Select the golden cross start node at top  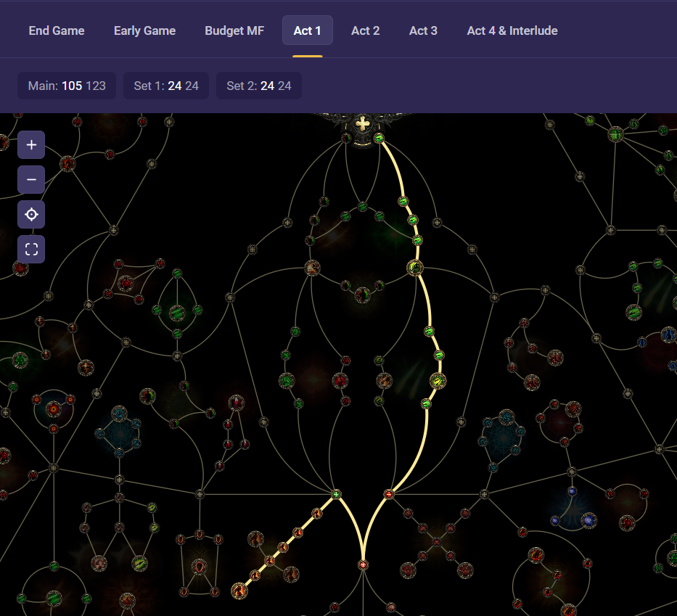(x=362, y=123)
